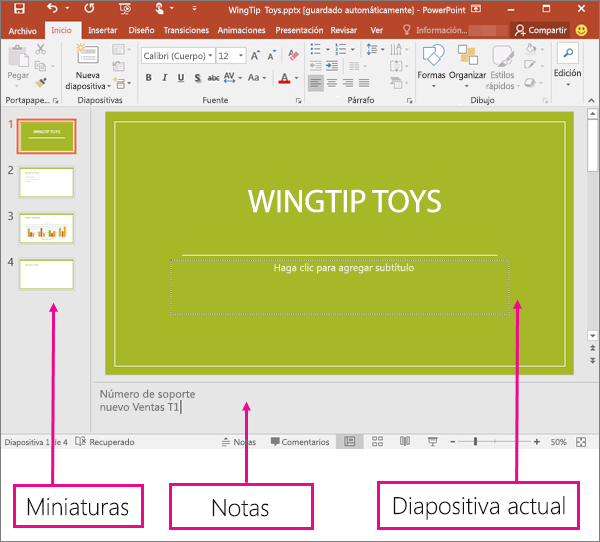600x542 pixels.
Task: Click the Compartir button
Action: coord(540,31)
